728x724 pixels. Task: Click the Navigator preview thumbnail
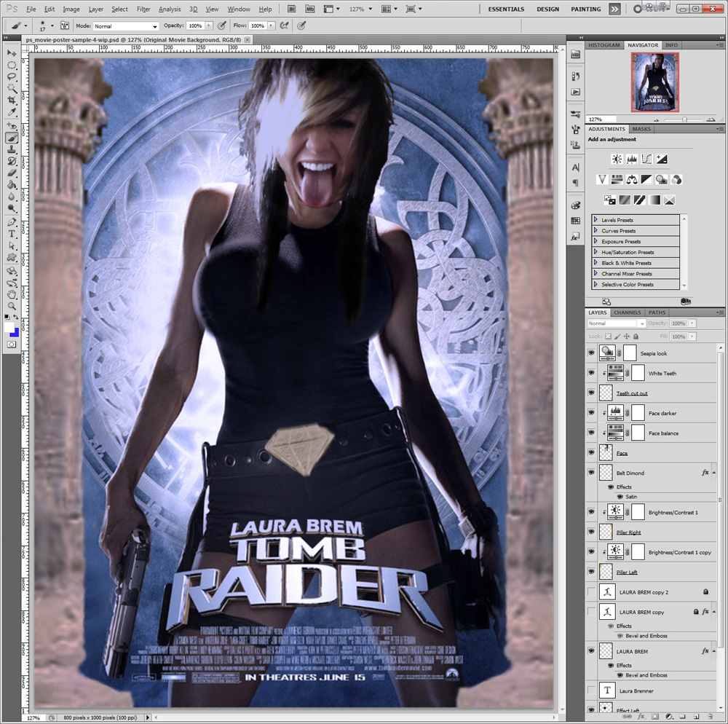point(654,82)
